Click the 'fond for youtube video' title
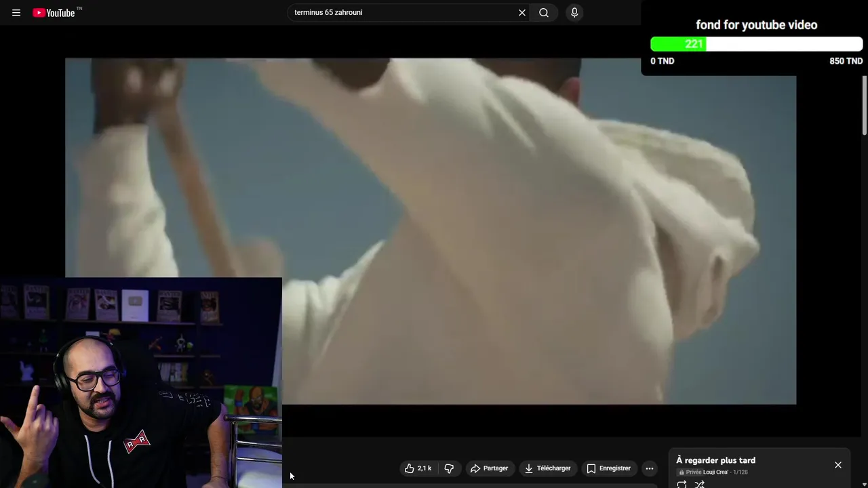Image resolution: width=868 pixels, height=488 pixels. click(x=756, y=25)
